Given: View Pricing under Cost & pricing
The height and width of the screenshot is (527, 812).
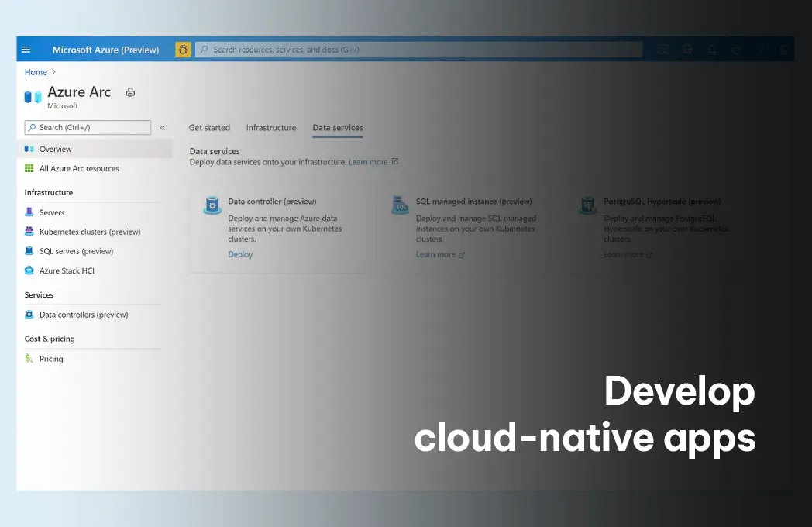Looking at the screenshot, I should click(52, 358).
